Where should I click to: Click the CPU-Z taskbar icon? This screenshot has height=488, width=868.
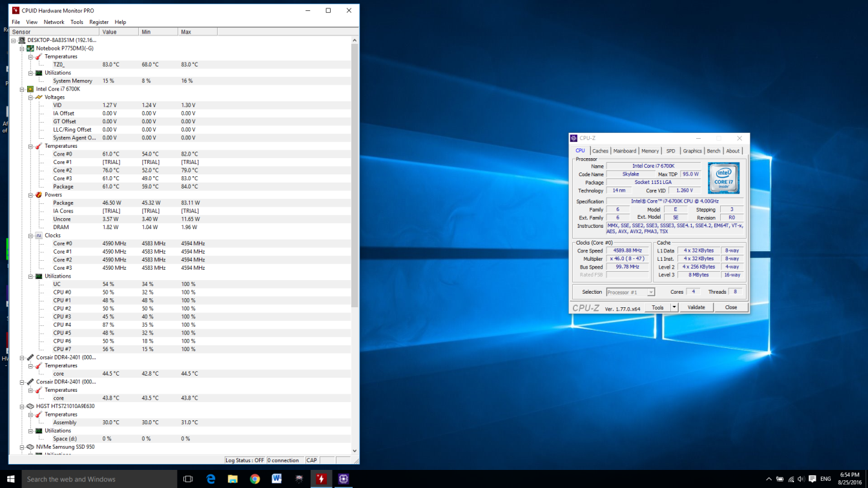[x=343, y=479]
